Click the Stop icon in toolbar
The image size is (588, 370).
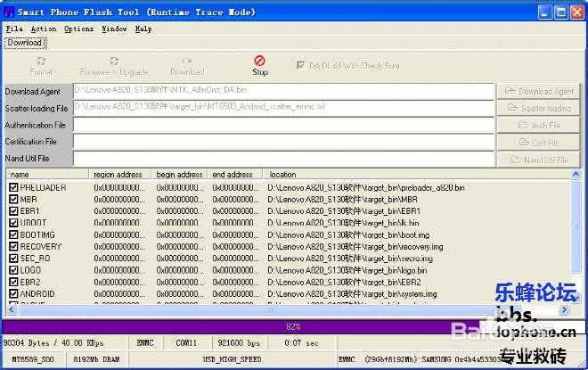[259, 61]
